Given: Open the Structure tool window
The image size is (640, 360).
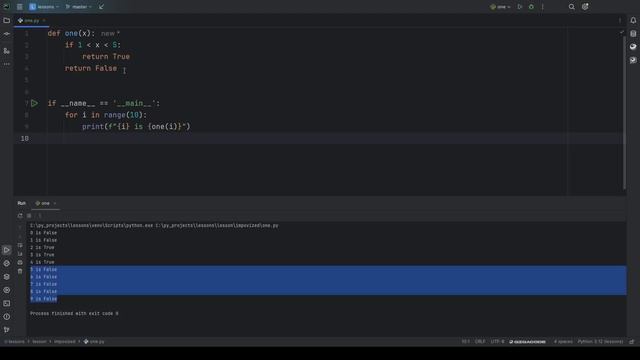Looking at the screenshot, I should point(7,51).
